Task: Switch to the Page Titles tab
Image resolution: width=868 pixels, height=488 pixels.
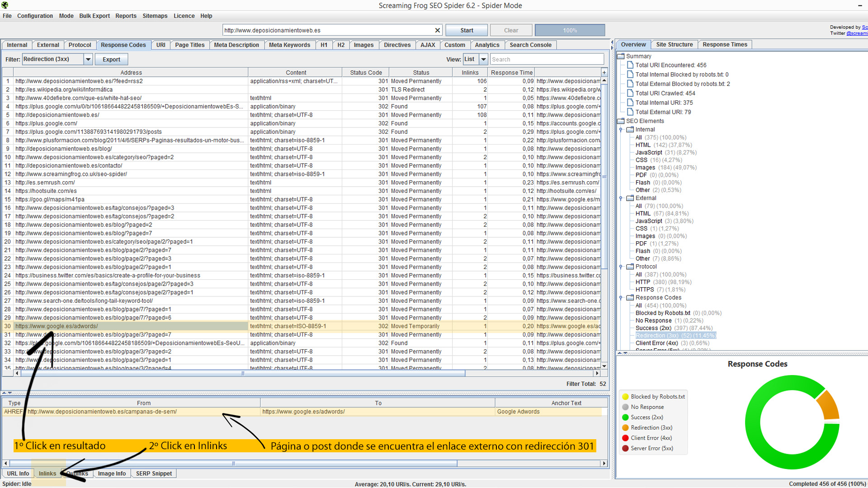Action: [x=190, y=45]
